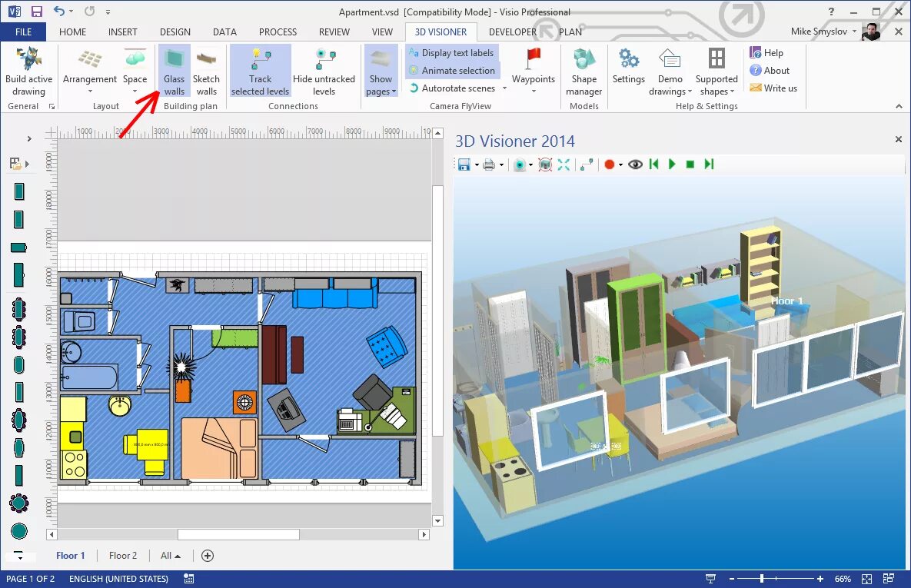
Task: Start recording with the red record button
Action: pyautogui.click(x=609, y=165)
